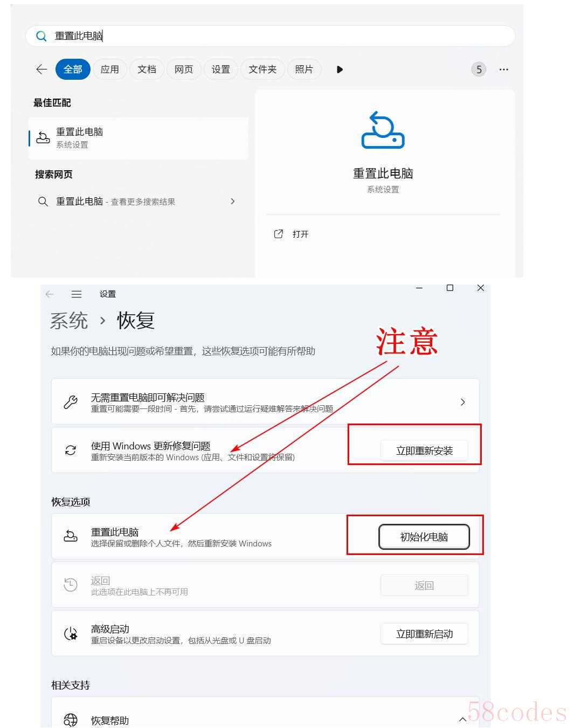The width and height of the screenshot is (575, 728).
Task: Click the go back history icon
Action: (71, 585)
